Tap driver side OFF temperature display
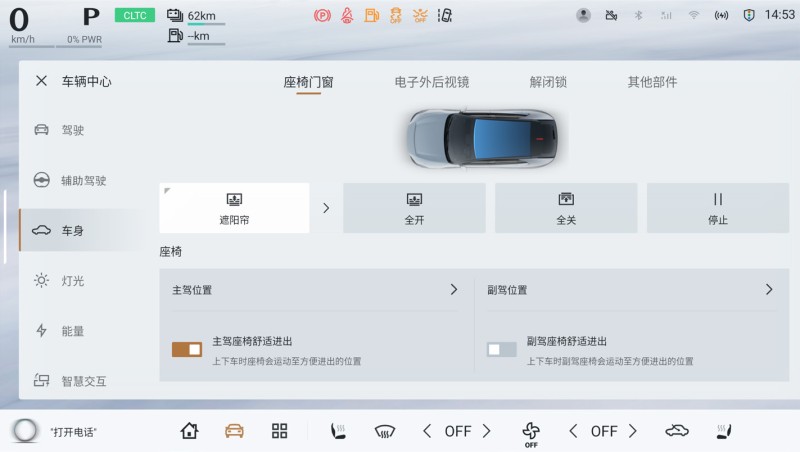 pos(458,431)
